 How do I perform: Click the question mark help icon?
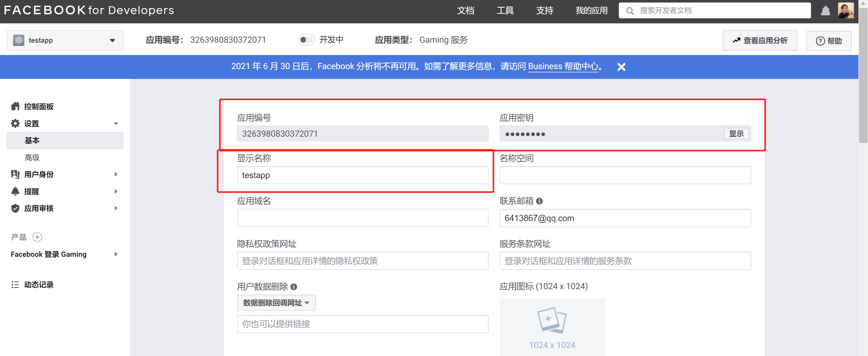[820, 41]
